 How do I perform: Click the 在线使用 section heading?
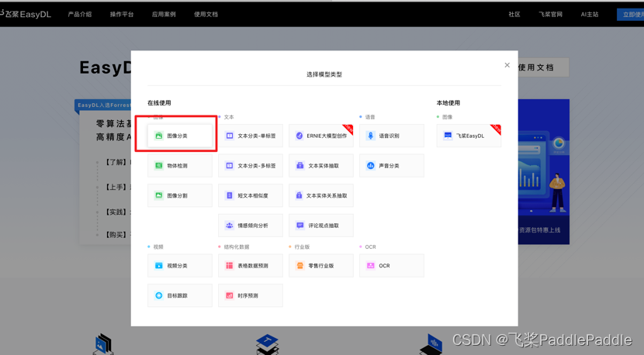(159, 103)
